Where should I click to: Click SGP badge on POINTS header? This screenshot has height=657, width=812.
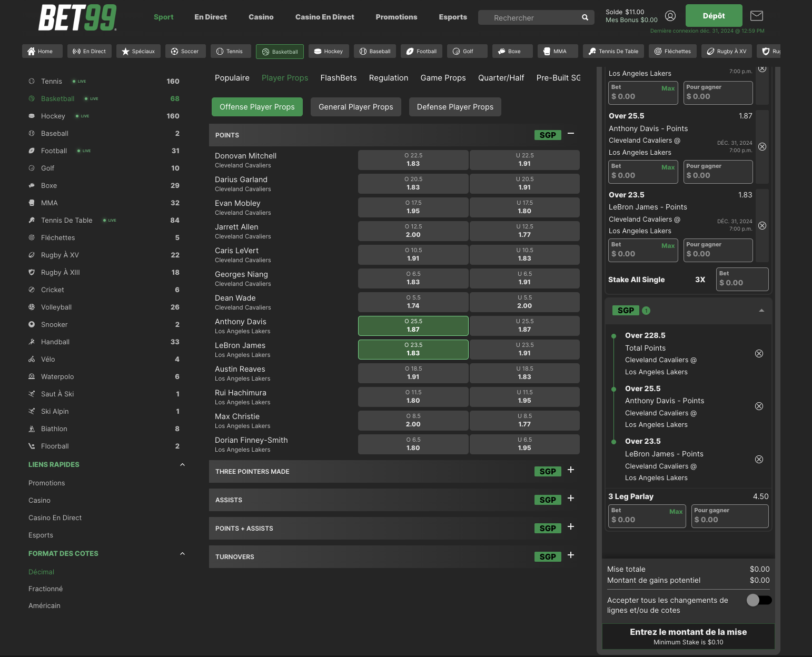coord(548,135)
